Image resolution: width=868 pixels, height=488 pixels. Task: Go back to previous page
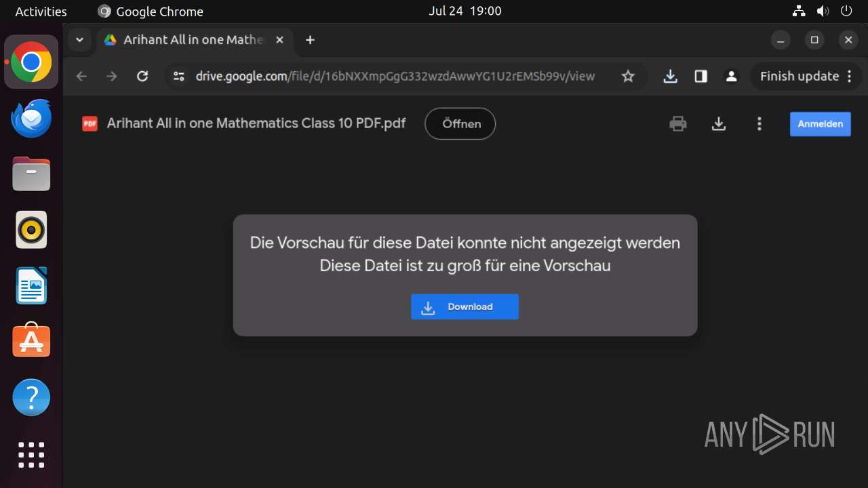[81, 77]
